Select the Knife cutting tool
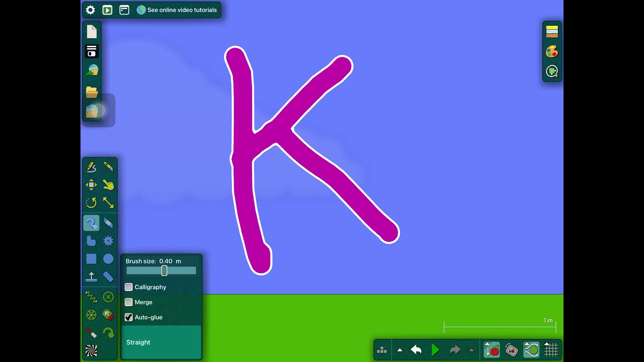 [108, 166]
